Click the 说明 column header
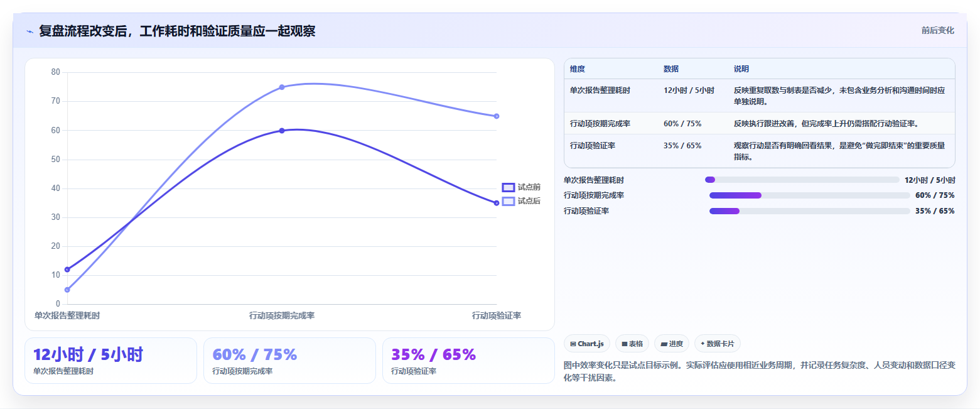 coord(741,69)
